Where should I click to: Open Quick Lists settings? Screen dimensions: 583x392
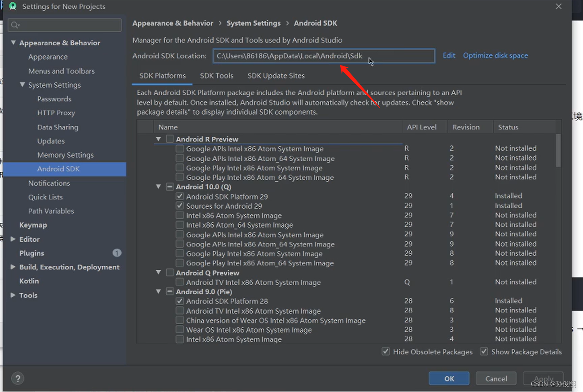click(x=45, y=197)
